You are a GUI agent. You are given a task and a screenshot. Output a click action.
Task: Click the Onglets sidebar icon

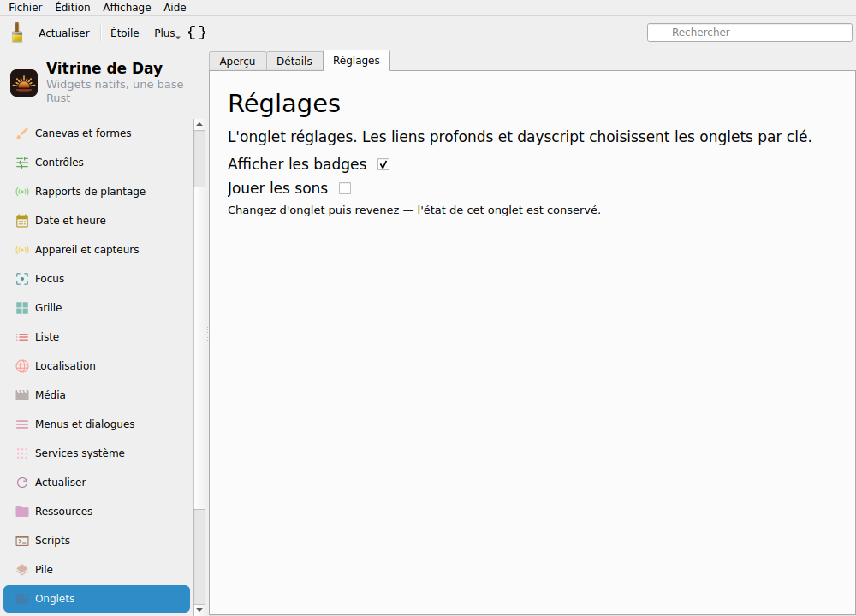pyautogui.click(x=22, y=599)
